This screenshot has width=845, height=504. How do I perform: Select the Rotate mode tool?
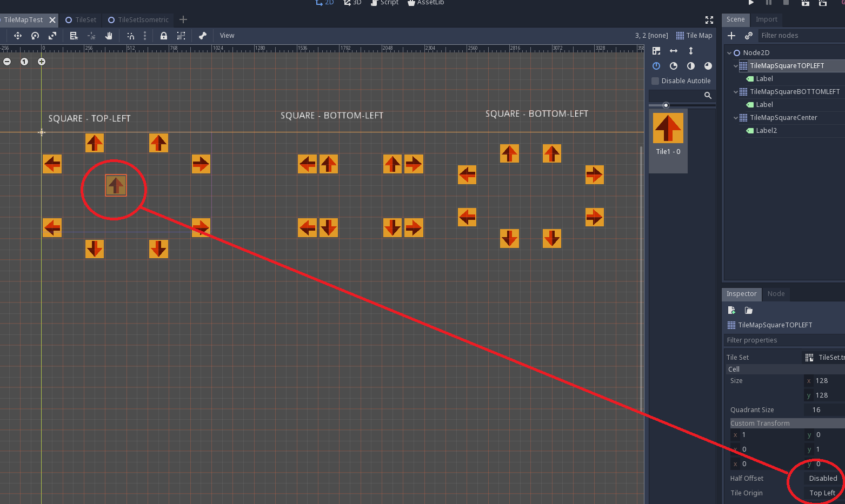point(35,35)
